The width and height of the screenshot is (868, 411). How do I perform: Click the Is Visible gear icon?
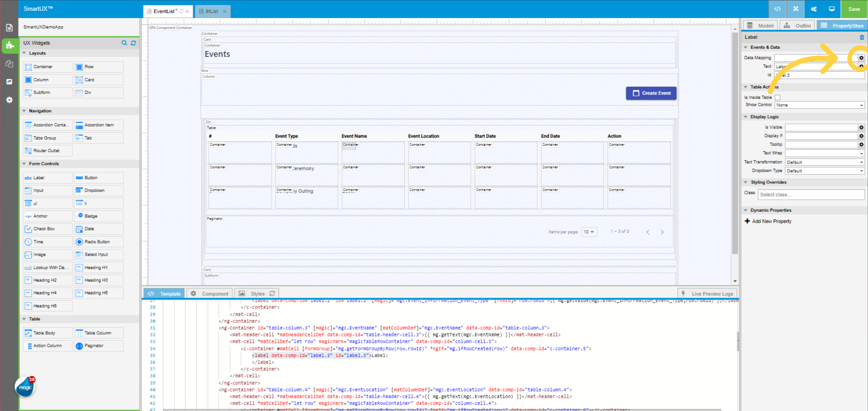(861, 127)
